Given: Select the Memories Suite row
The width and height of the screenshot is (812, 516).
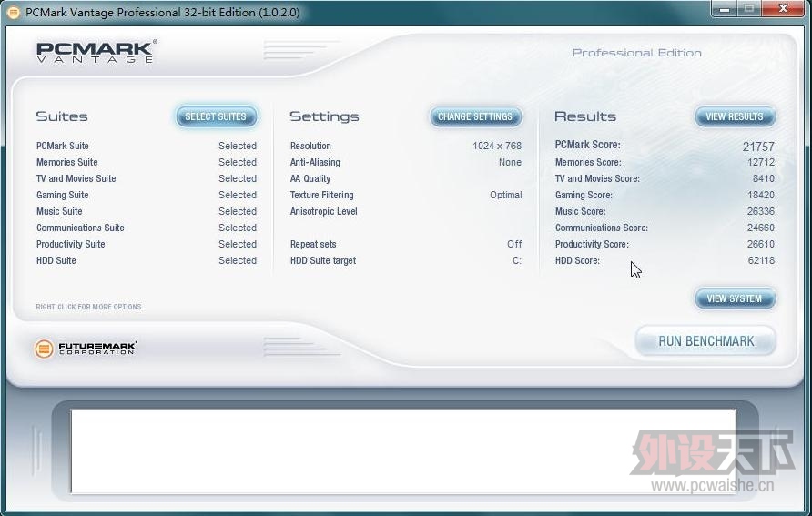Looking at the screenshot, I should pyautogui.click(x=146, y=162).
